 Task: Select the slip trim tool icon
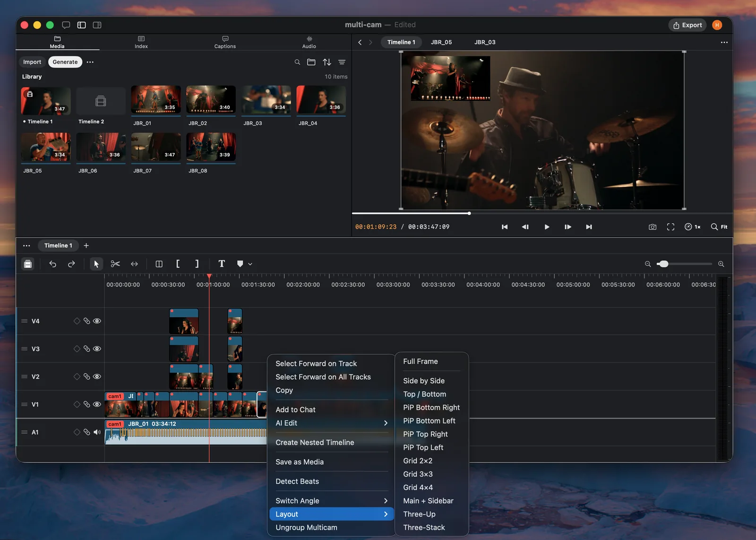tap(134, 264)
